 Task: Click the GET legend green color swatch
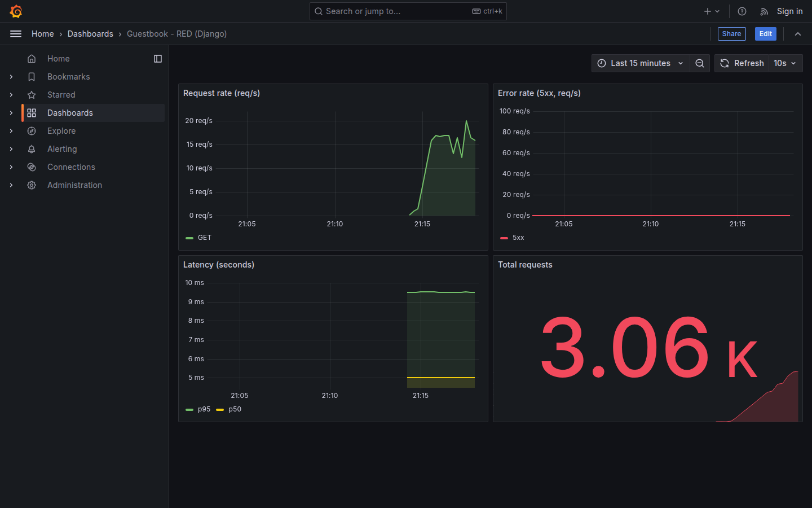click(189, 238)
